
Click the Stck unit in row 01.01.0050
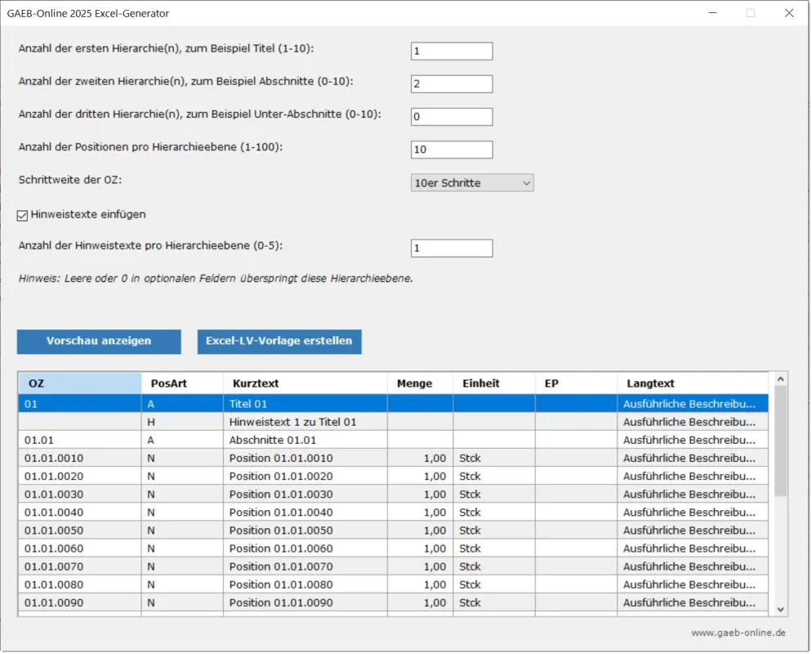(494, 531)
